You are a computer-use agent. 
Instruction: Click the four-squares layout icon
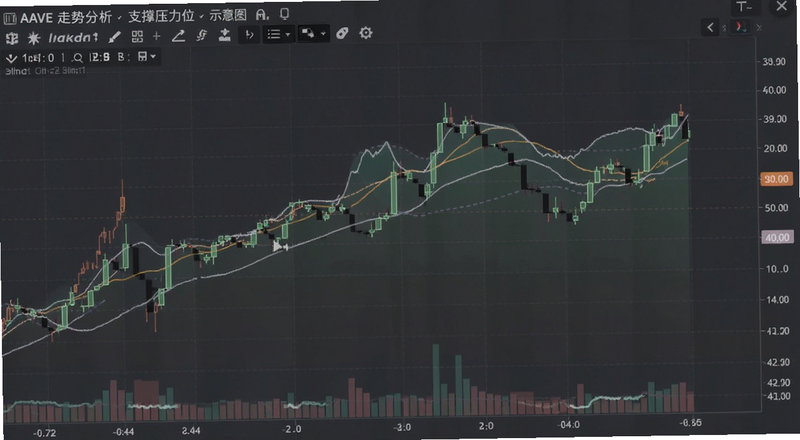click(137, 36)
